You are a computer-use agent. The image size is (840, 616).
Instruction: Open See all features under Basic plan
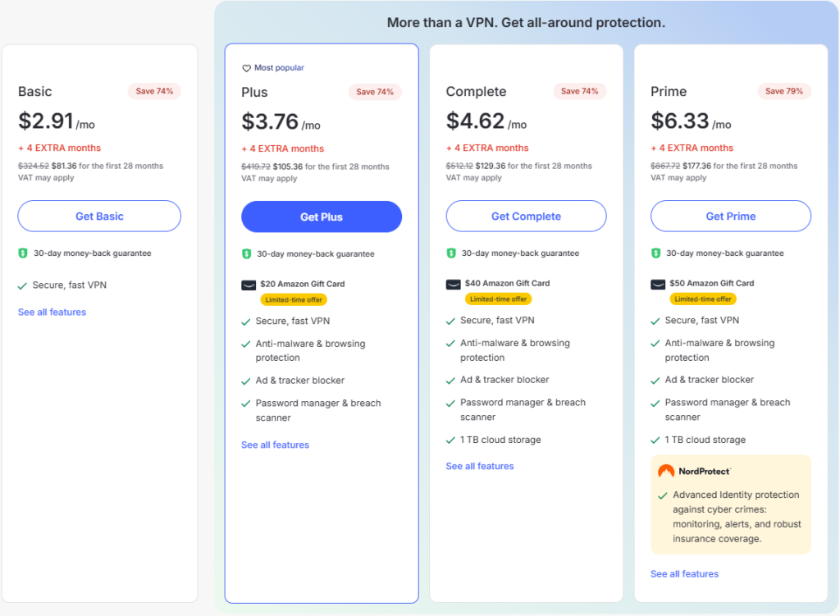coord(52,313)
